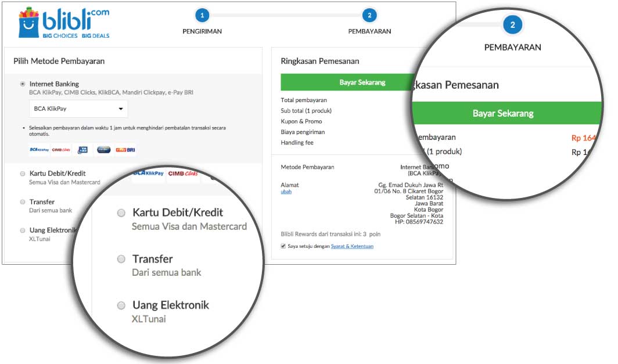Click the small CIMB Clicks logo under the payment note
618x364 pixels.
tap(61, 150)
